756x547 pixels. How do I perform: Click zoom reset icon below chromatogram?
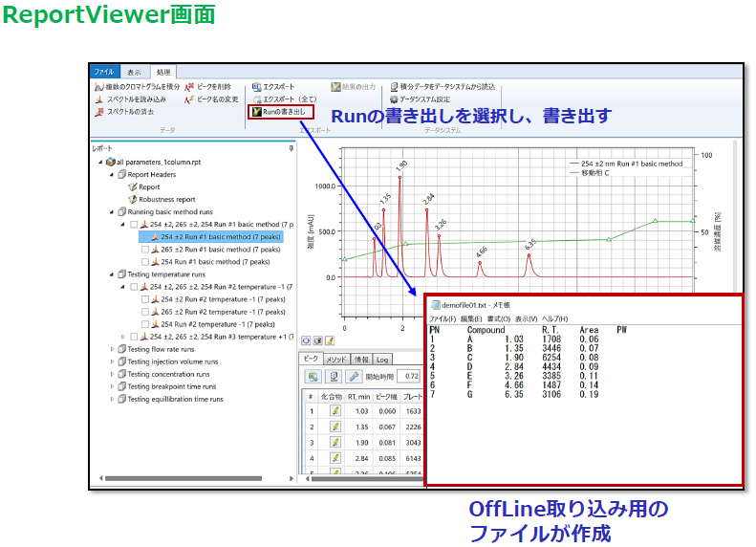pyautogui.click(x=306, y=340)
